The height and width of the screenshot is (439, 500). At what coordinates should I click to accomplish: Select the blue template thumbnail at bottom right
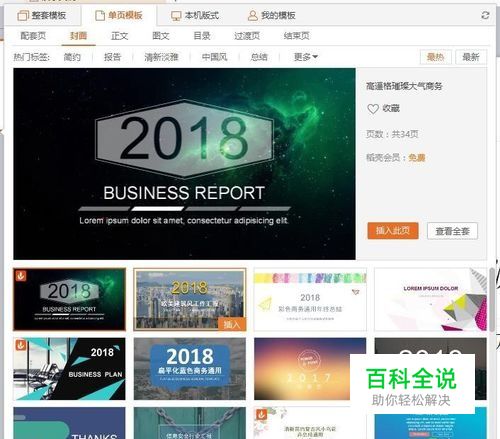(430, 426)
